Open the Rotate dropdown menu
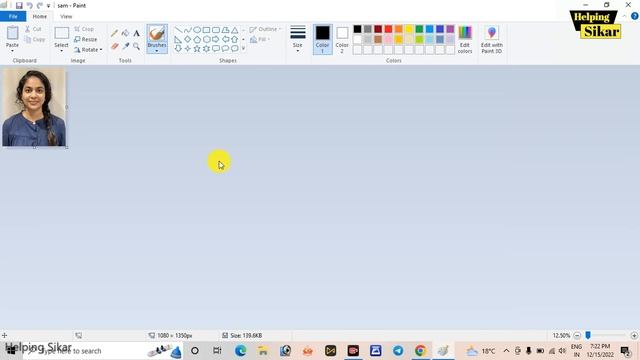 tap(89, 49)
